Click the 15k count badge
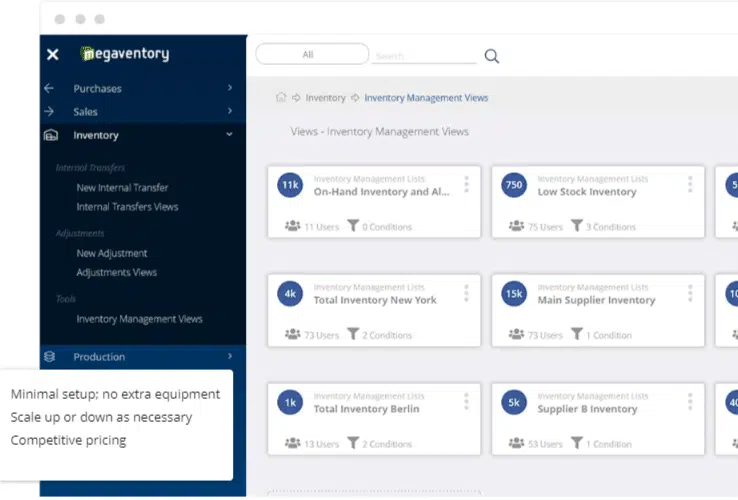This screenshot has width=738, height=500. coord(514,294)
